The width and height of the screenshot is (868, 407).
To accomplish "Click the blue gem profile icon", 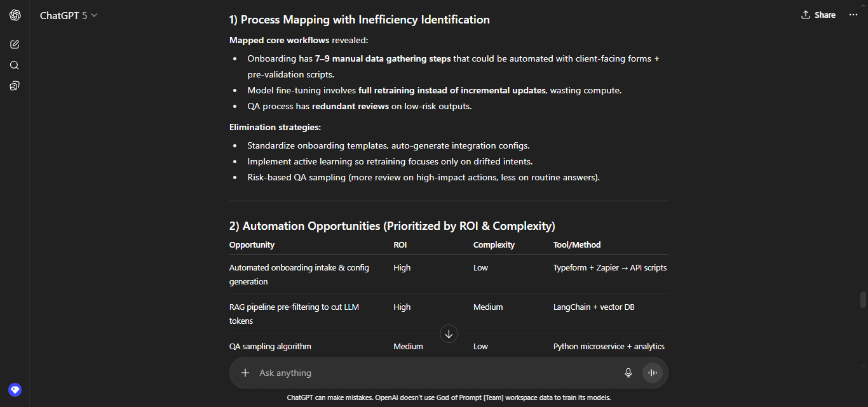I will pyautogui.click(x=15, y=390).
